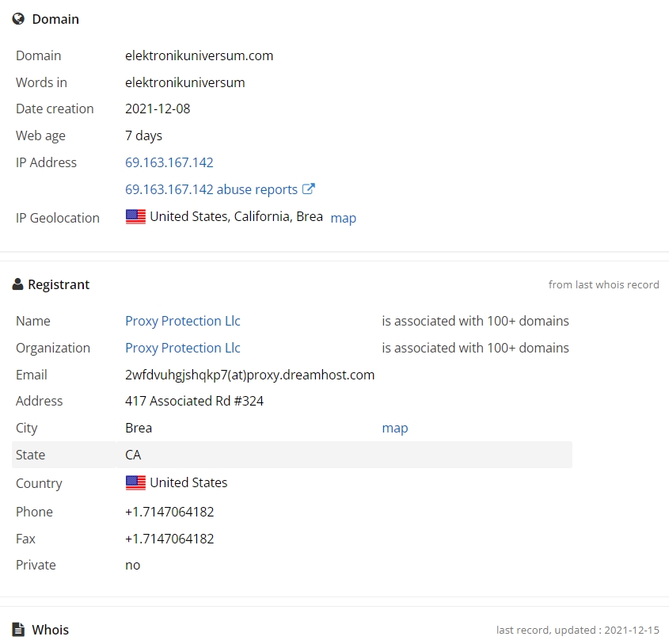Open Proxy Protection Llc Organization link
Image resolution: width=669 pixels, height=644 pixels.
(x=183, y=348)
